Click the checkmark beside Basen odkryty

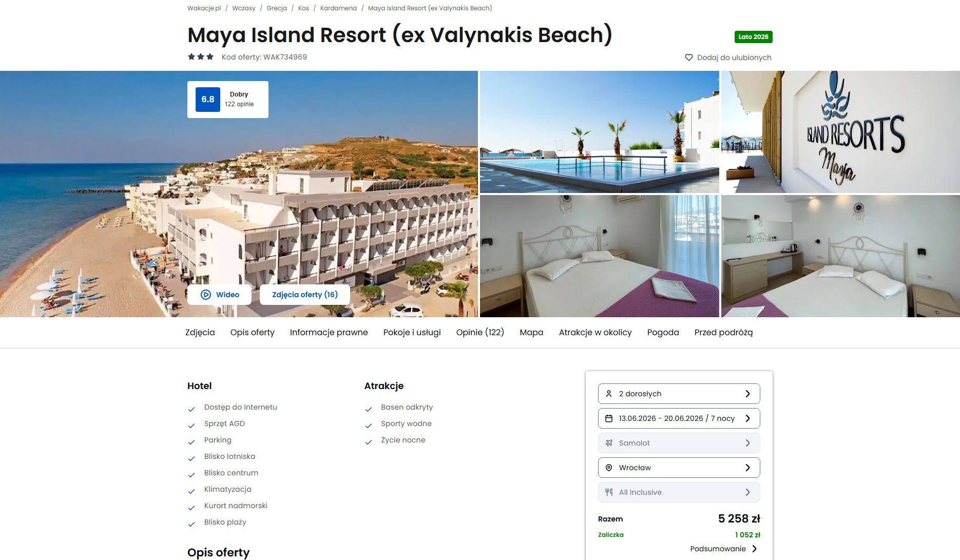pos(368,409)
